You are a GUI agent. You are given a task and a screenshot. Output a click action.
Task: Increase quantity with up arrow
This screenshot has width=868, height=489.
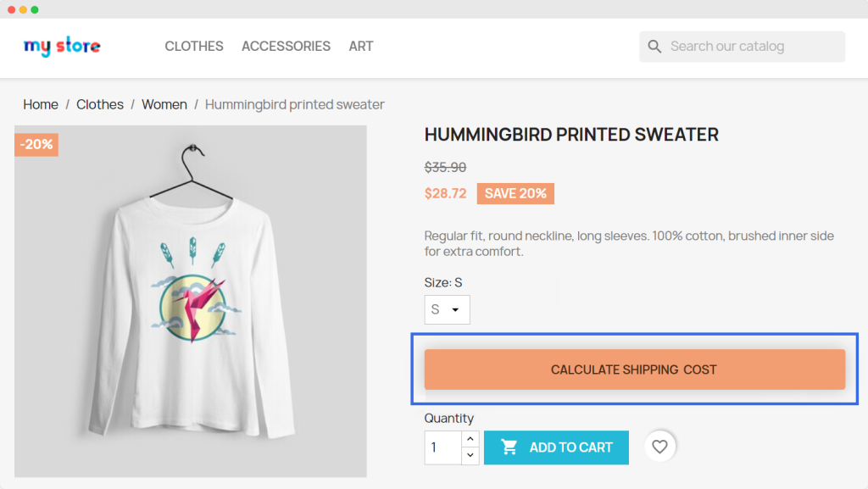point(470,439)
